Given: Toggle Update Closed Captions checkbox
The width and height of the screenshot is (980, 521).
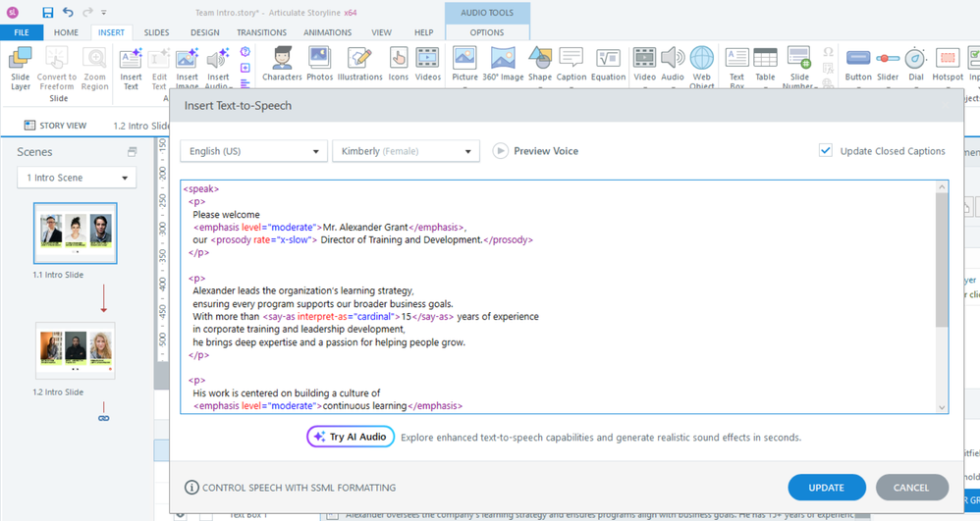Looking at the screenshot, I should [x=826, y=151].
